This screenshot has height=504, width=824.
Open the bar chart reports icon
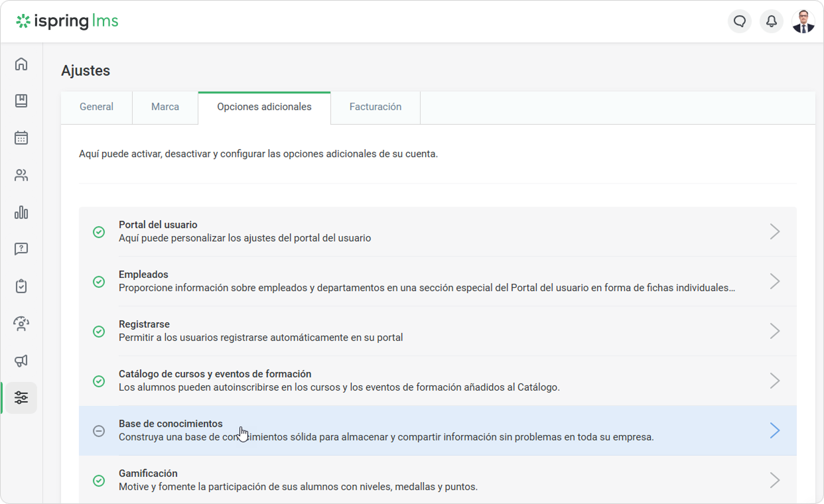coord(21,212)
